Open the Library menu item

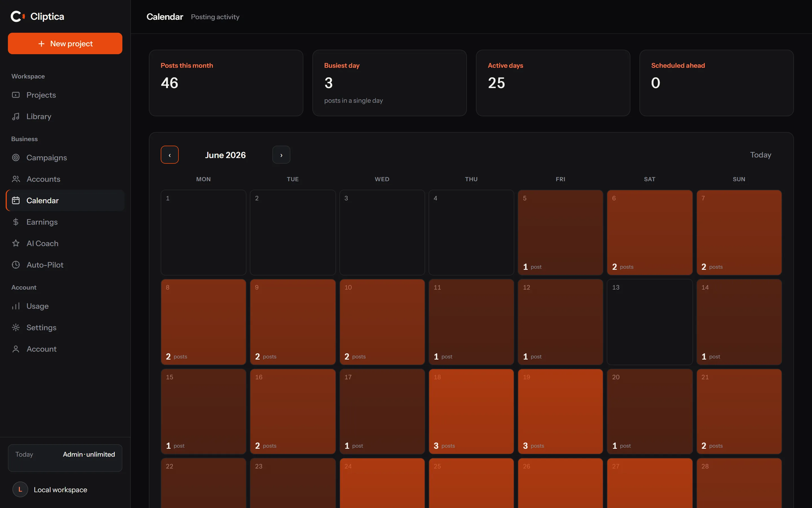coord(65,117)
